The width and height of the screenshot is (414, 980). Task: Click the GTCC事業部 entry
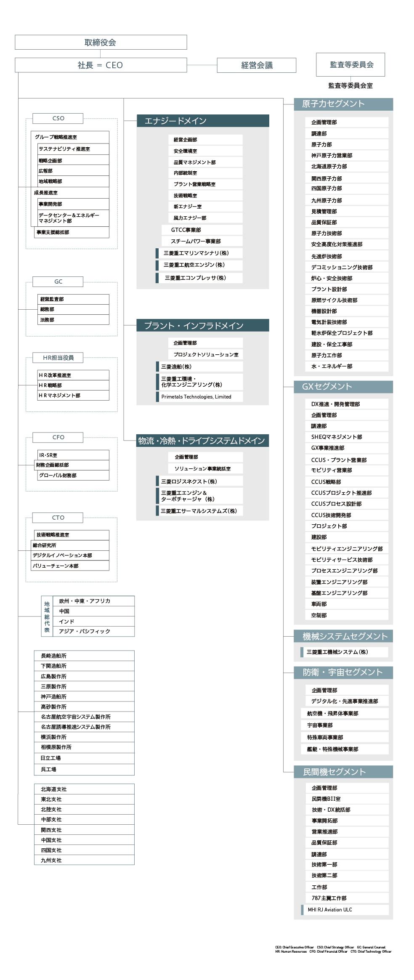[x=202, y=230]
